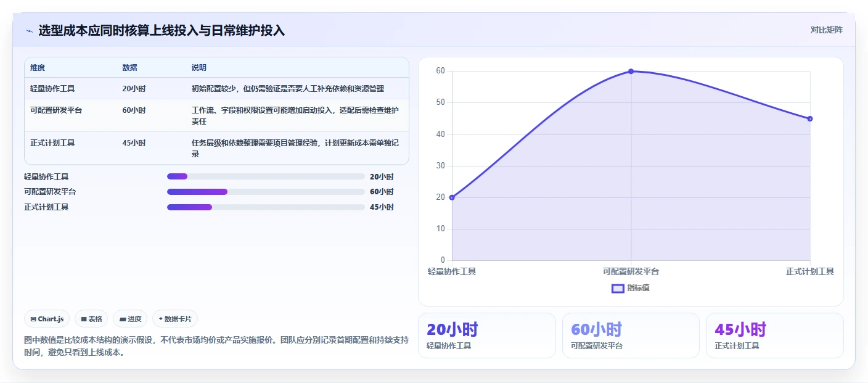This screenshot has height=383, width=868.
Task: Click the 轻量协作工具 x-axis label
Action: tap(452, 271)
